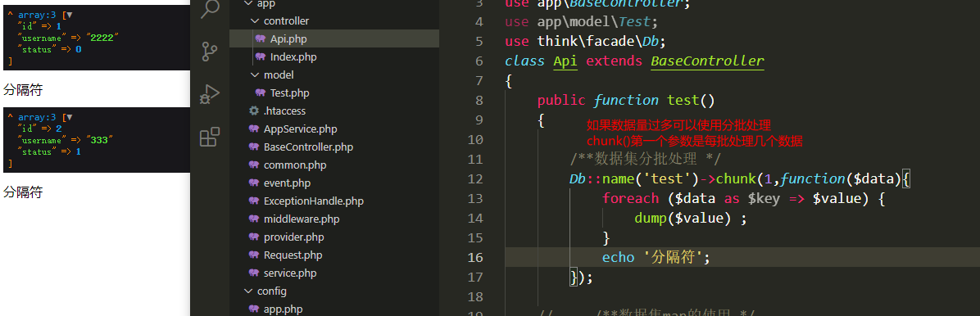The image size is (980, 316).
Task: Collapse the controller folder
Action: (254, 20)
